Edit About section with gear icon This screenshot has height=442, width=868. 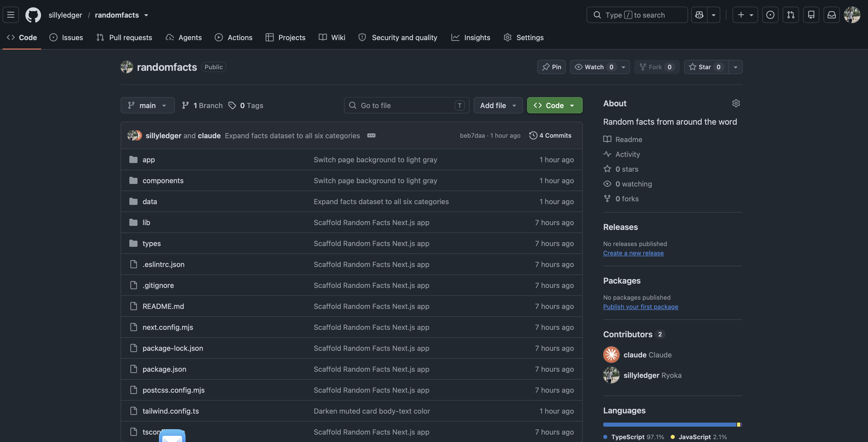coord(736,103)
